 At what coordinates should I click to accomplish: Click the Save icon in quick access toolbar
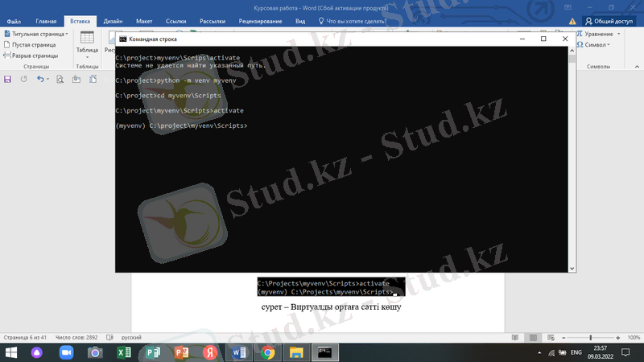point(8,79)
